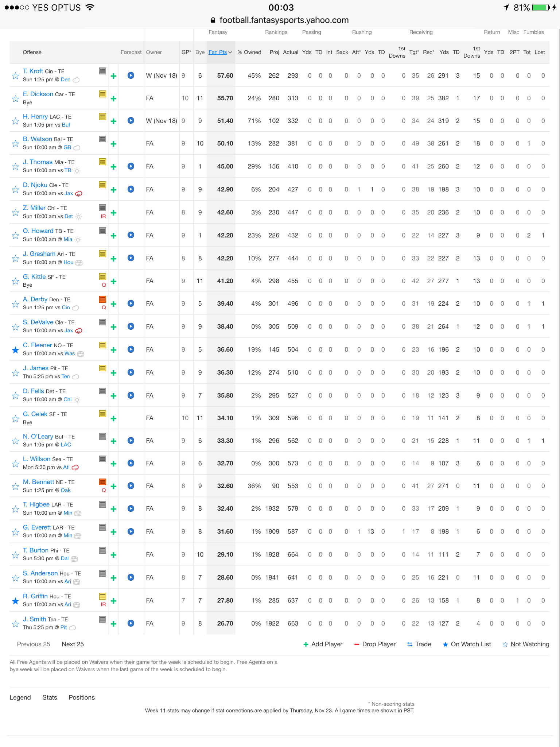The width and height of the screenshot is (560, 747).
Task: Go to the Next 25 players
Action: click(73, 644)
